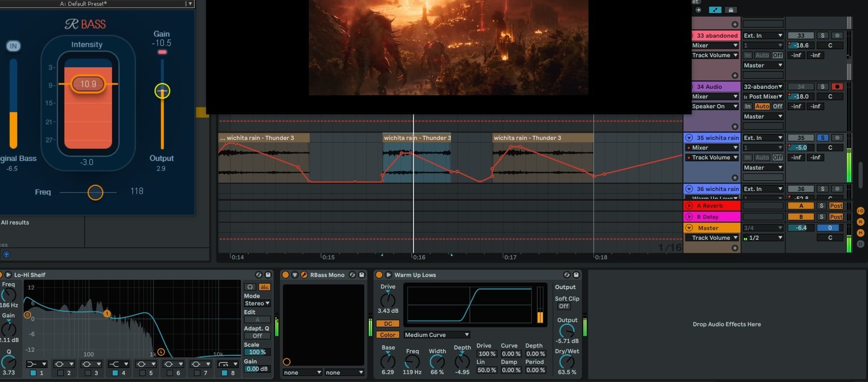Toggle Color button in Warm Up Lows
This screenshot has width=868, height=382.
[x=388, y=335]
